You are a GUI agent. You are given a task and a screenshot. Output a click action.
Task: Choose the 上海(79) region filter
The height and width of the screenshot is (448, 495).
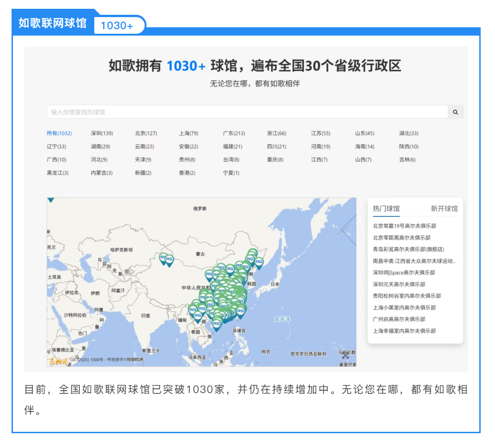coord(189,134)
